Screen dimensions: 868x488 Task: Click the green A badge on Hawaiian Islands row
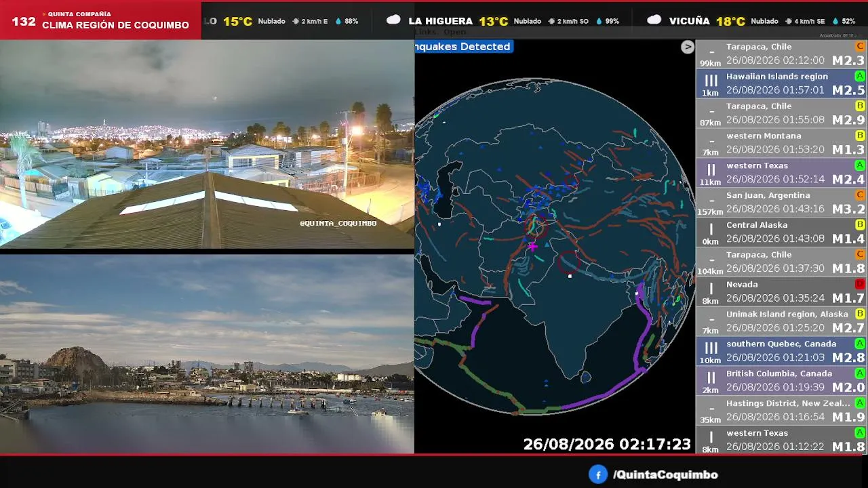tap(860, 76)
